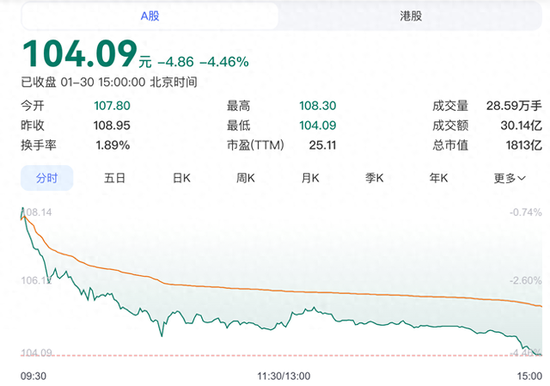Select the 月K chart view

click(x=310, y=178)
